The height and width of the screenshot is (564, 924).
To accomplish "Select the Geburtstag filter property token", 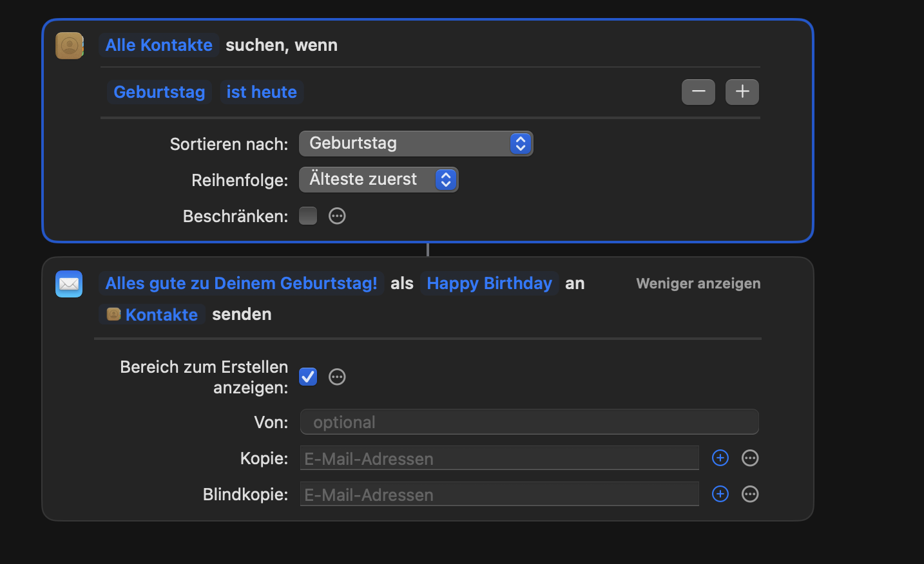I will click(159, 92).
